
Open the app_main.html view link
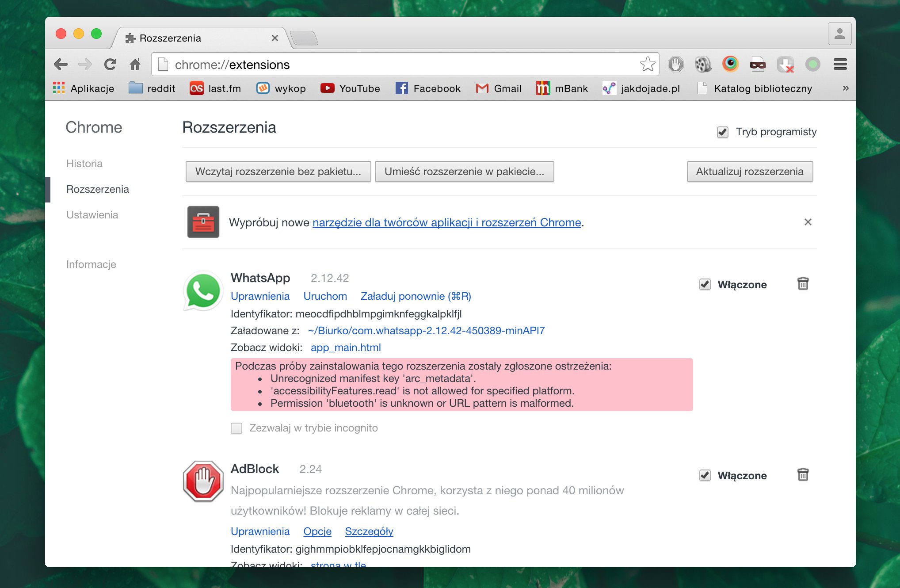(x=345, y=347)
